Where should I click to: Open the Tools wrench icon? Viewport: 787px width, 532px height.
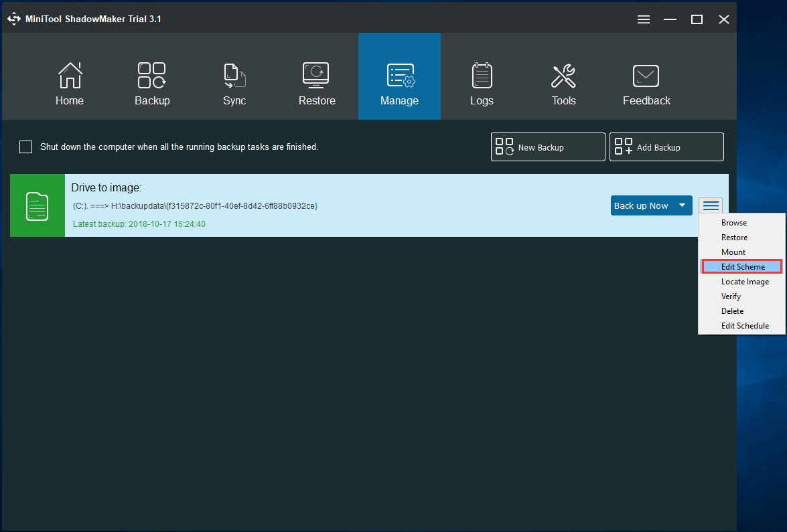(563, 75)
